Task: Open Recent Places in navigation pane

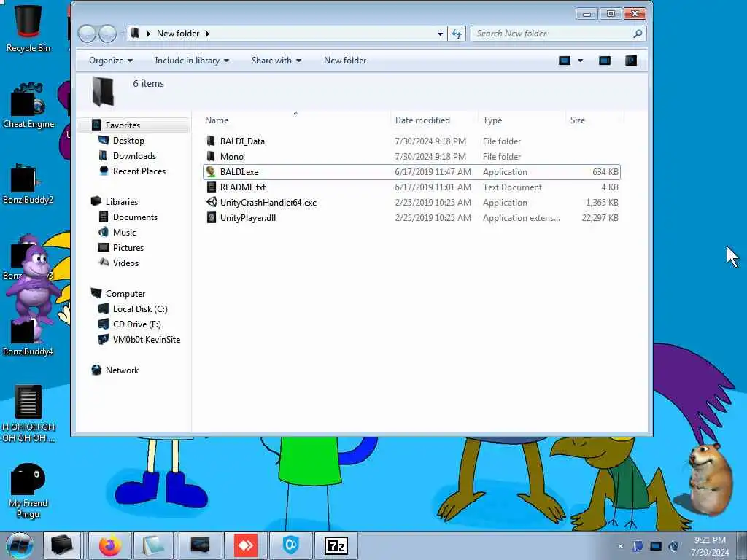Action: coord(139,171)
